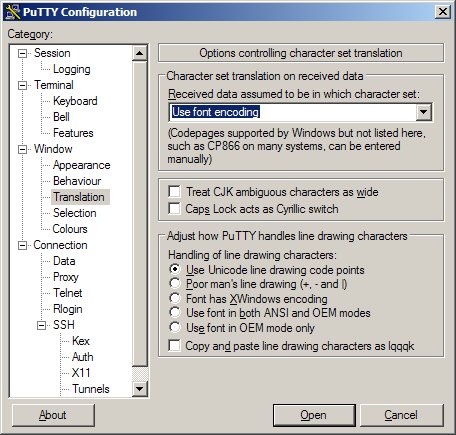Select the Tunnels category under SSH
Image resolution: width=456 pixels, height=435 pixels.
tap(91, 389)
